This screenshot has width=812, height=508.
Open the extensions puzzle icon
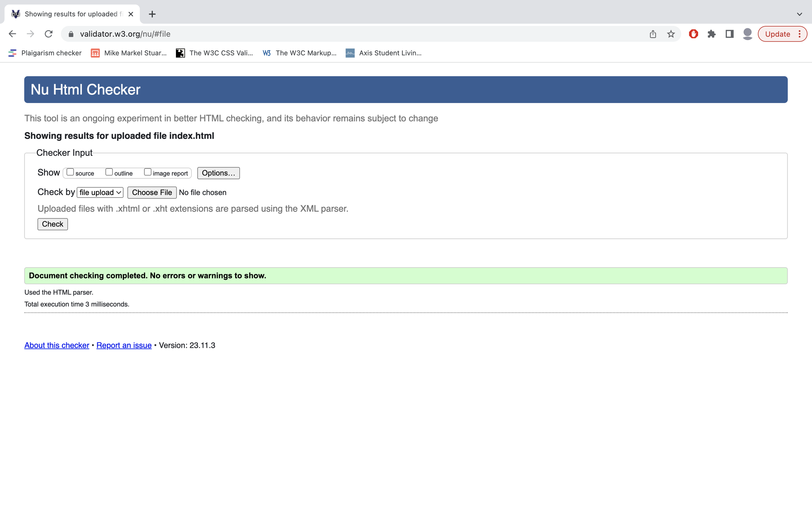pyautogui.click(x=712, y=34)
